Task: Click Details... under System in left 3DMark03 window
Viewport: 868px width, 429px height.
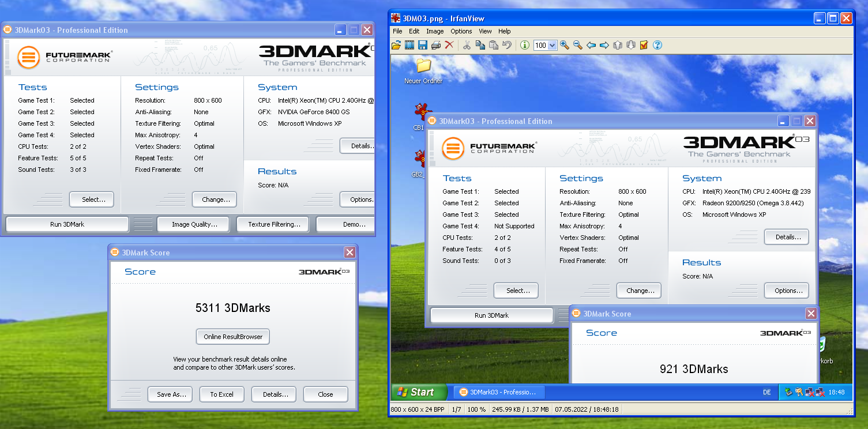Action: click(x=358, y=146)
